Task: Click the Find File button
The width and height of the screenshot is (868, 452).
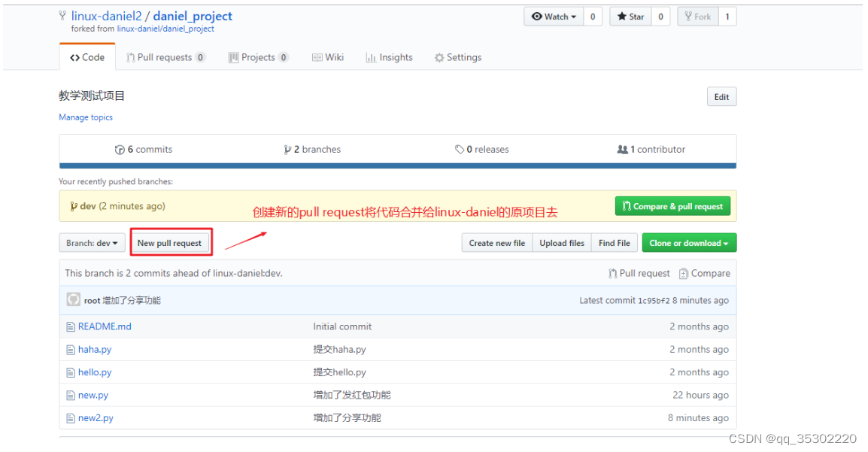Action: point(614,243)
